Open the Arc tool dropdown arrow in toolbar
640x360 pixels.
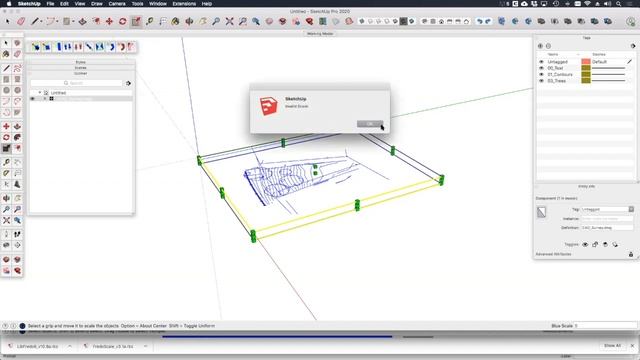click(57, 22)
